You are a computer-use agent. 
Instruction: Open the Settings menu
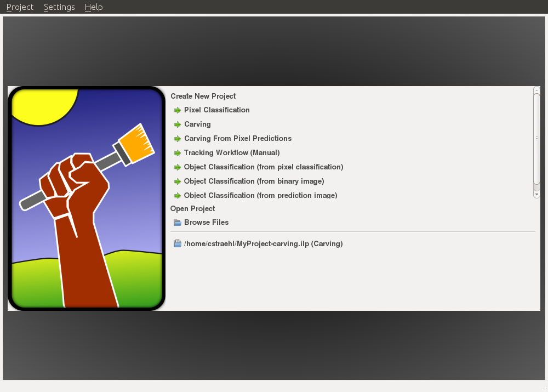pos(59,7)
